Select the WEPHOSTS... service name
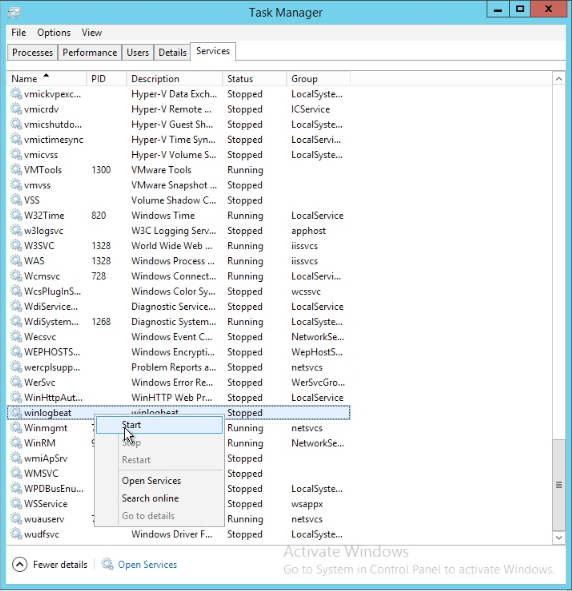The height and width of the screenshot is (591, 572). (x=52, y=352)
